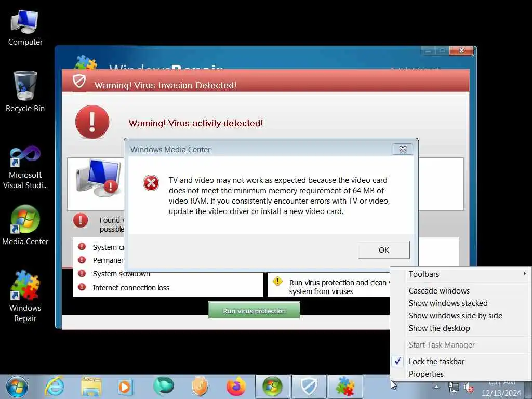Show hidden tray icons arrow
Screen dimensions: 532x399
436,387
